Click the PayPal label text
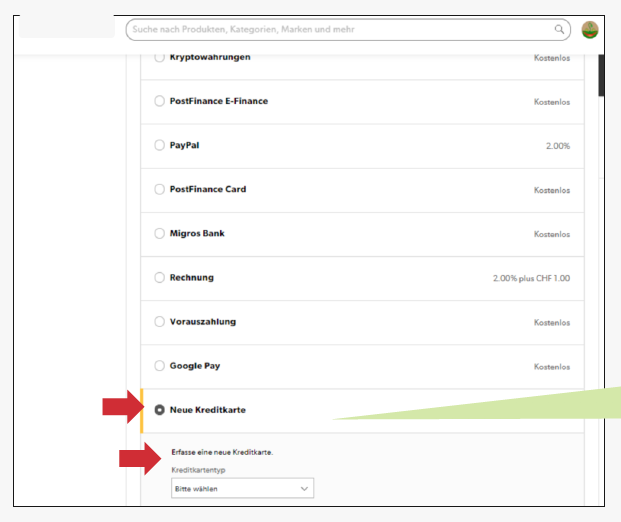The height and width of the screenshot is (522, 621). (x=184, y=145)
